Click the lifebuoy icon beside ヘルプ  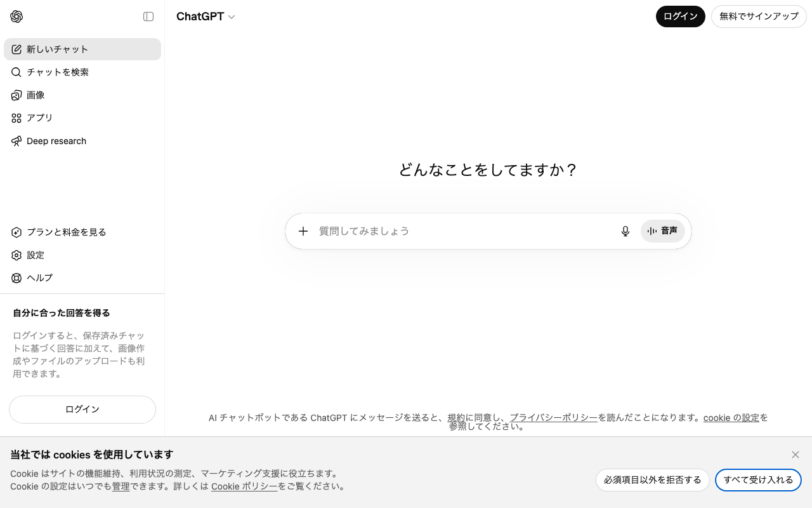point(16,278)
